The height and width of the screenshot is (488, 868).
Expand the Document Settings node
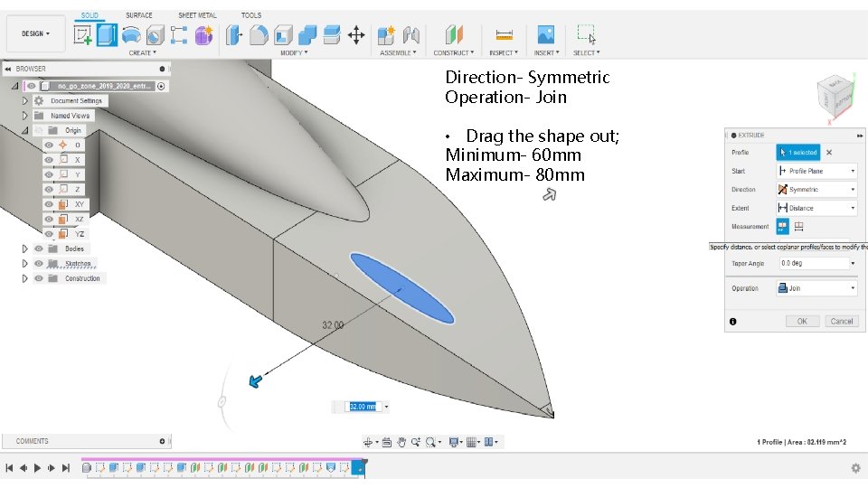click(25, 100)
